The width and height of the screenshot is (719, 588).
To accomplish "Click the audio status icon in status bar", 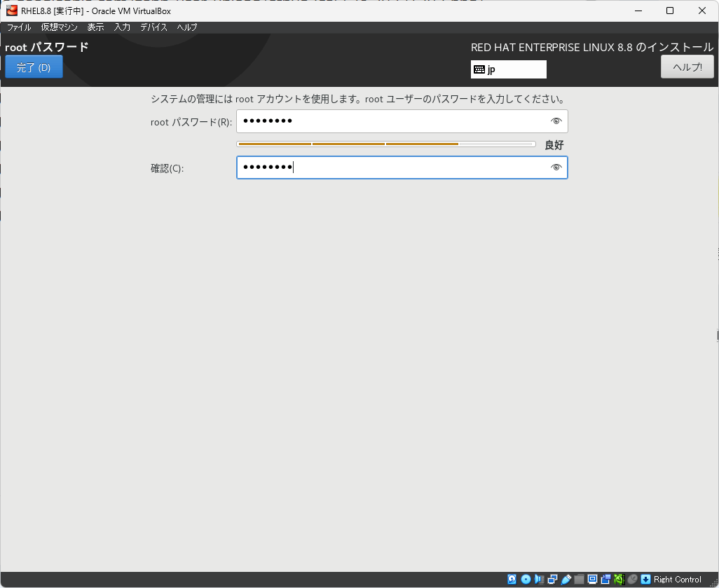I will (x=540, y=580).
